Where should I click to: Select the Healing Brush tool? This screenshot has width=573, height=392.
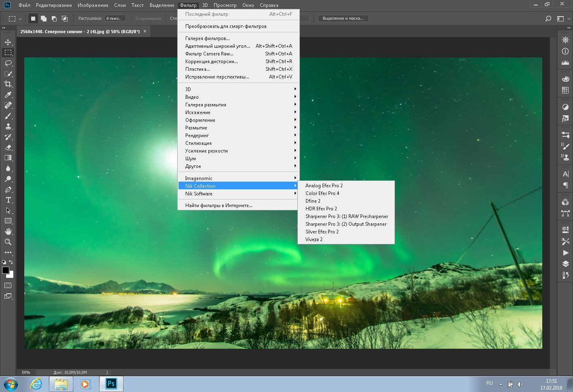pyautogui.click(x=8, y=105)
